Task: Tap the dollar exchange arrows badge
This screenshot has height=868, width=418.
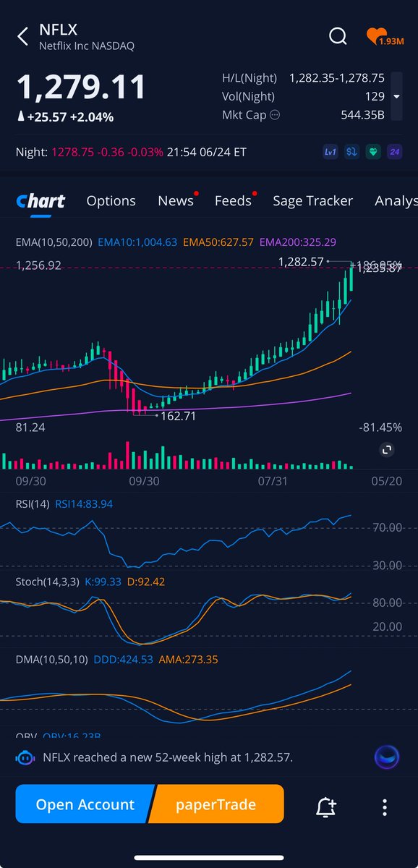Action: [351, 153]
